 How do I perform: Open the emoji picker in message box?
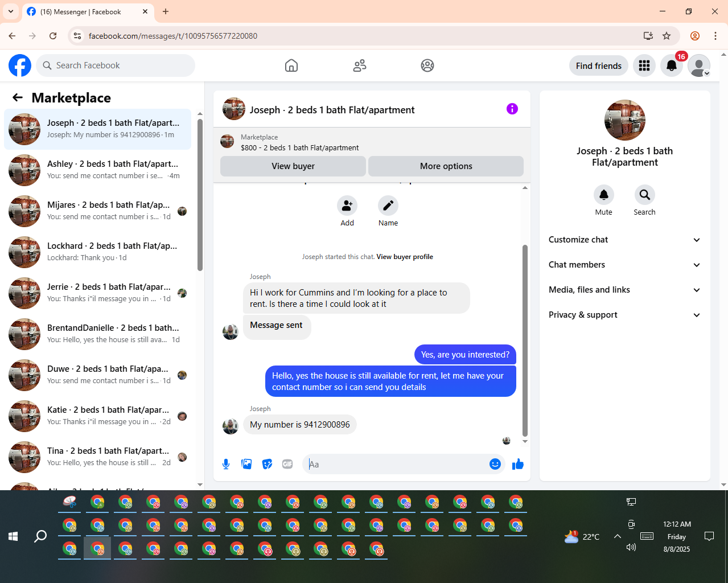click(x=495, y=464)
